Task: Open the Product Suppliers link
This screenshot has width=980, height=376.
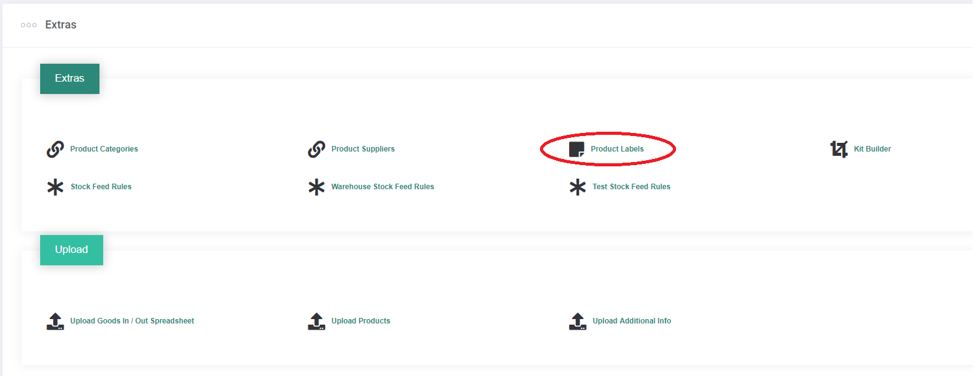Action: click(363, 149)
